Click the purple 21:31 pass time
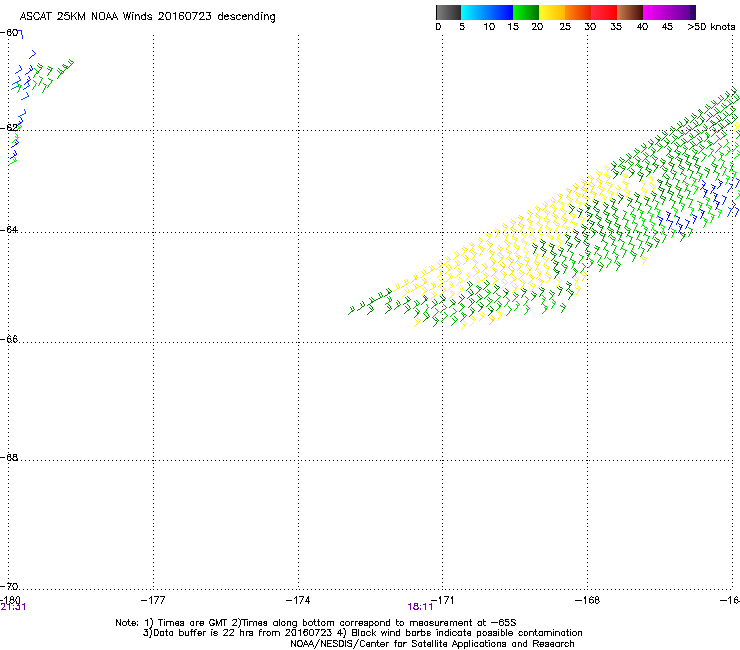740x650 pixels. [x=13, y=607]
